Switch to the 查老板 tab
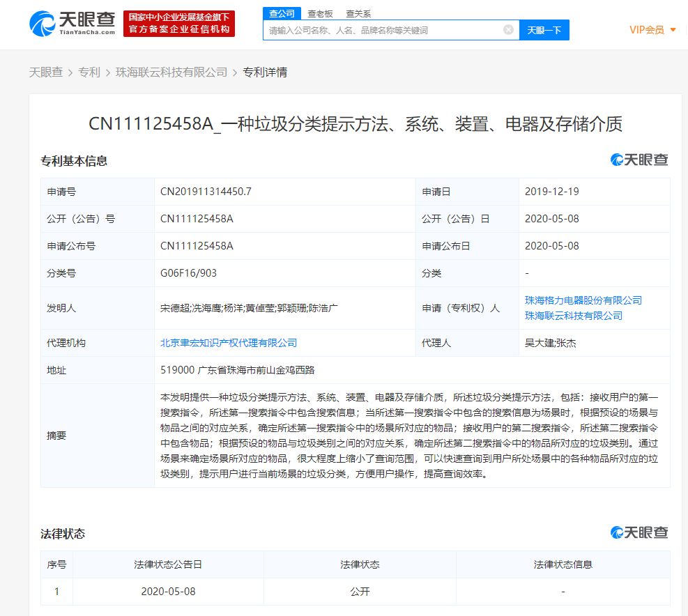The width and height of the screenshot is (688, 616). pos(320,13)
